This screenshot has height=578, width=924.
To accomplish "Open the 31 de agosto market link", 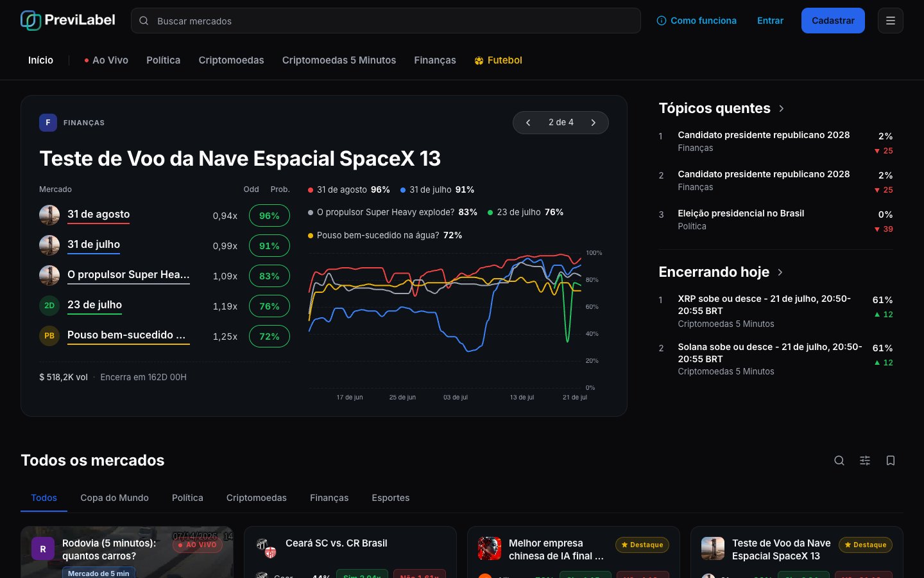I will (98, 215).
